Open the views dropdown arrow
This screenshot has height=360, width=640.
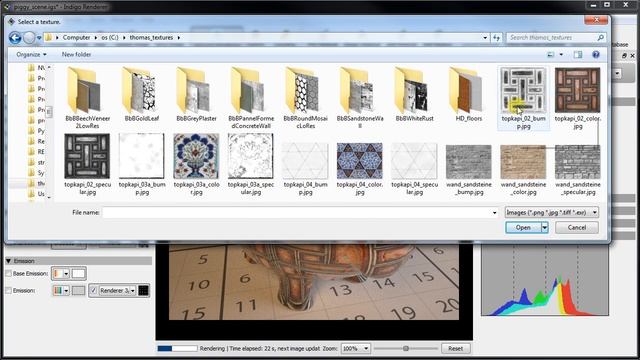[x=561, y=54]
